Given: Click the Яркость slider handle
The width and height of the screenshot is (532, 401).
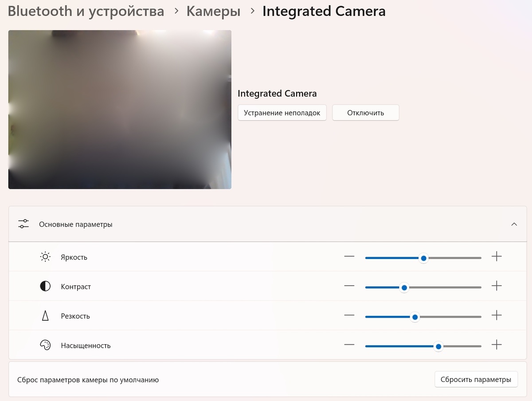Looking at the screenshot, I should [x=424, y=258].
